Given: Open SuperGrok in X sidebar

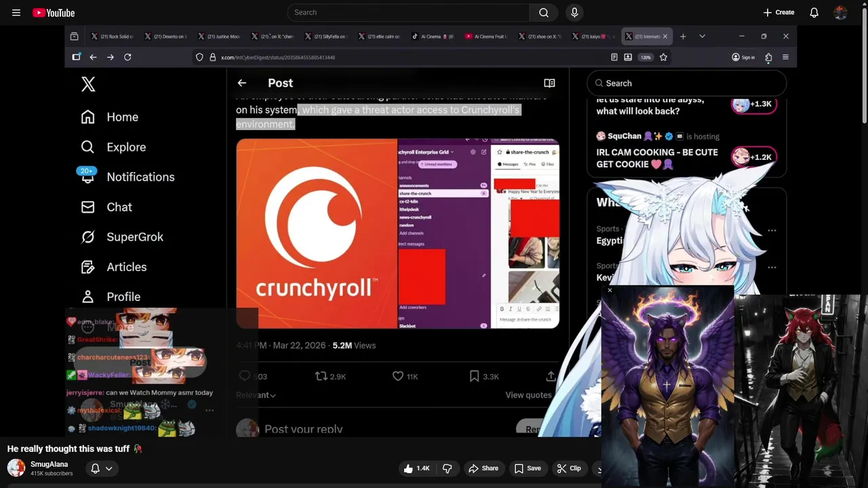Looking at the screenshot, I should [x=122, y=237].
